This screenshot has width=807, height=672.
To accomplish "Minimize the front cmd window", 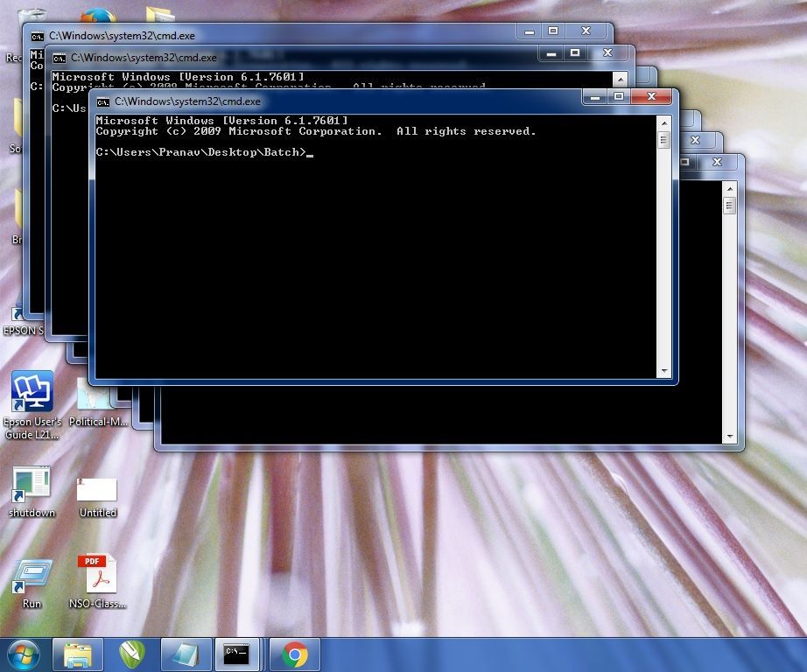I will point(594,96).
